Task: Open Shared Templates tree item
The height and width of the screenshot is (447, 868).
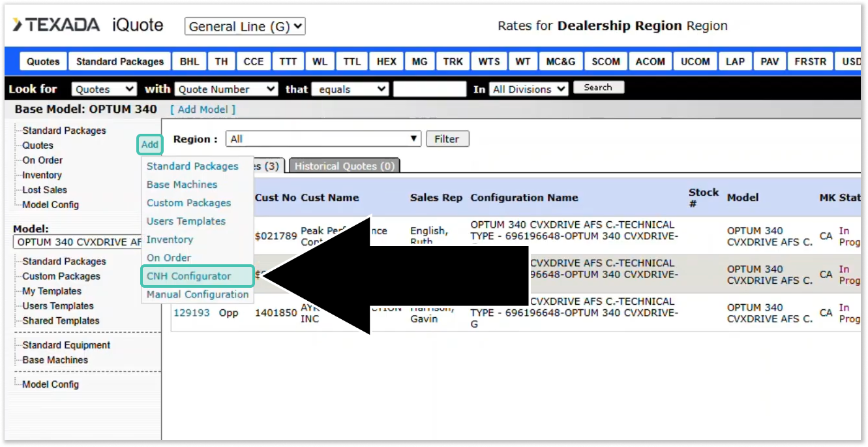Action: [61, 321]
